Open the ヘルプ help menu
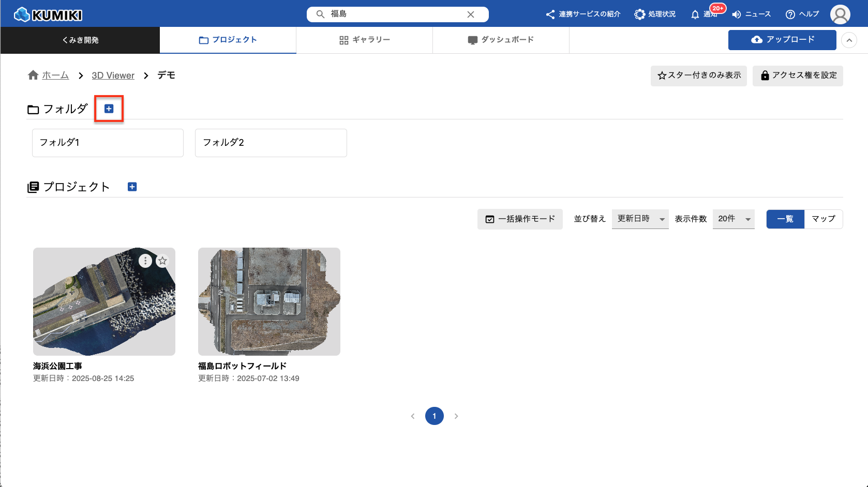Viewport: 868px width, 487px height. 802,14
